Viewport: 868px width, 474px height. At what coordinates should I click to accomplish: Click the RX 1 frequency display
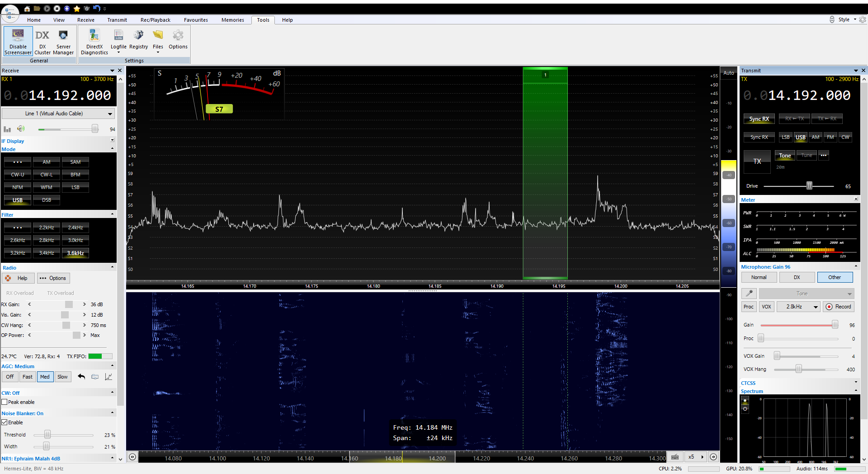(x=58, y=95)
